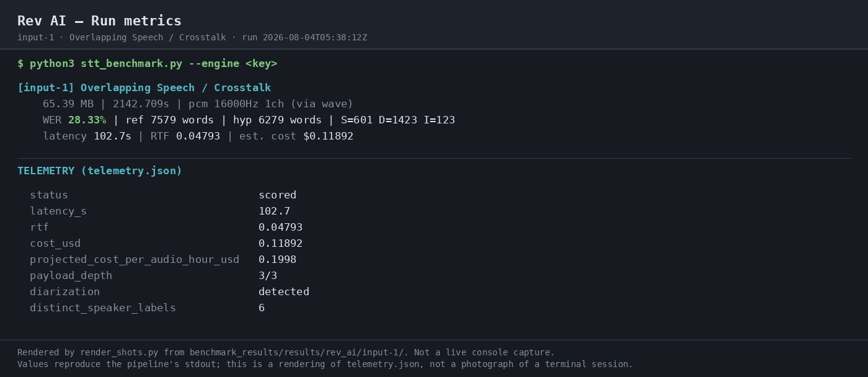Click the payload_depth value 3/3
Image resolution: width=868 pixels, height=377 pixels.
[x=268, y=276]
